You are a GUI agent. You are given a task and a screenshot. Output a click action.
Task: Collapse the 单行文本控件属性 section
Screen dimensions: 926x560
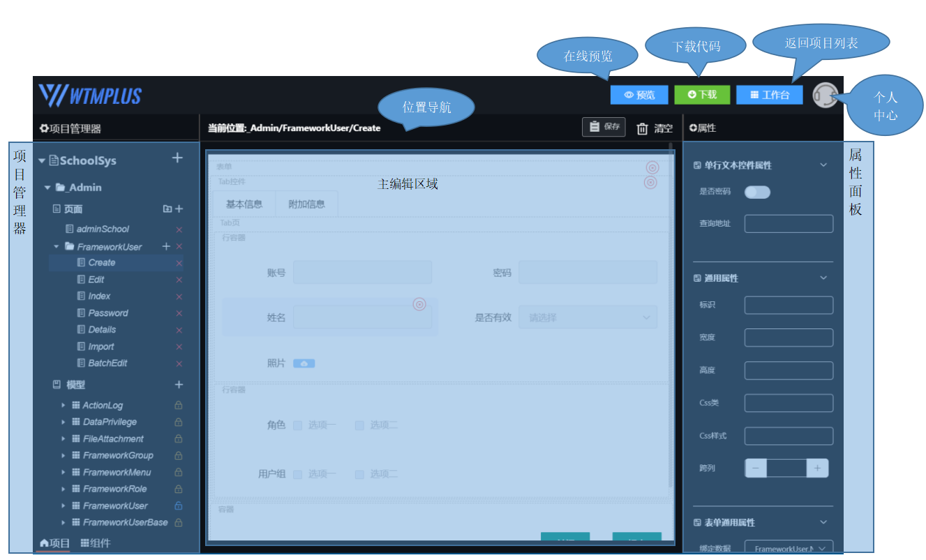[822, 165]
